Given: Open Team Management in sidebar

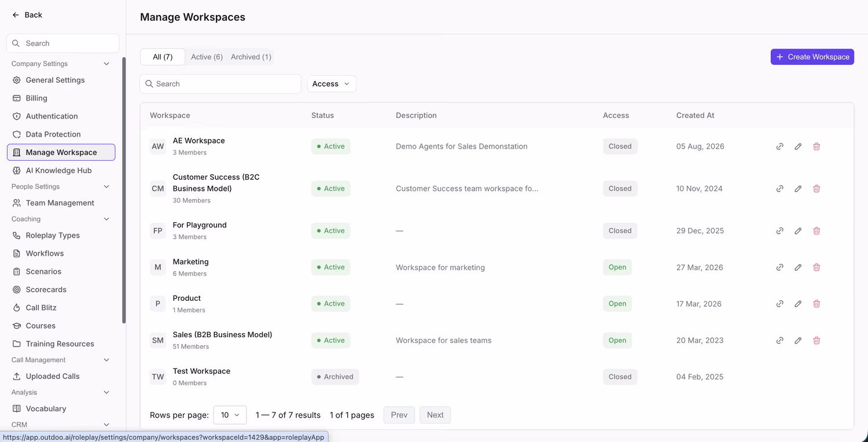Looking at the screenshot, I should tap(61, 203).
